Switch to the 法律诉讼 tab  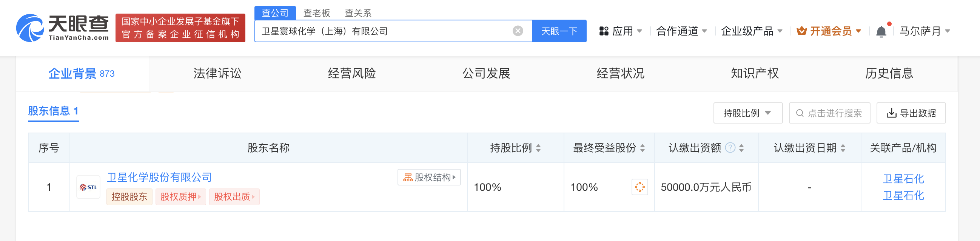(217, 74)
